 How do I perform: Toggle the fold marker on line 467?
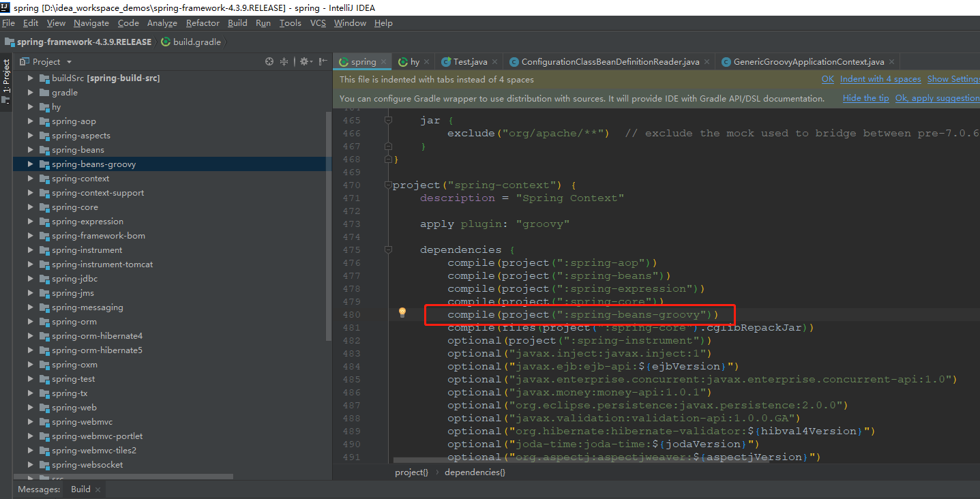388,146
